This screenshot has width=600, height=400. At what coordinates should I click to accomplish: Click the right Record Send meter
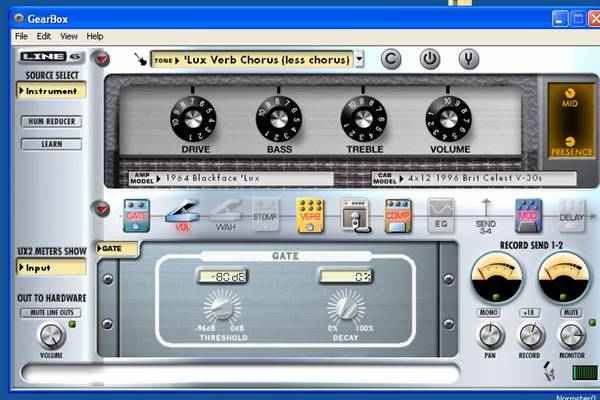click(x=563, y=278)
